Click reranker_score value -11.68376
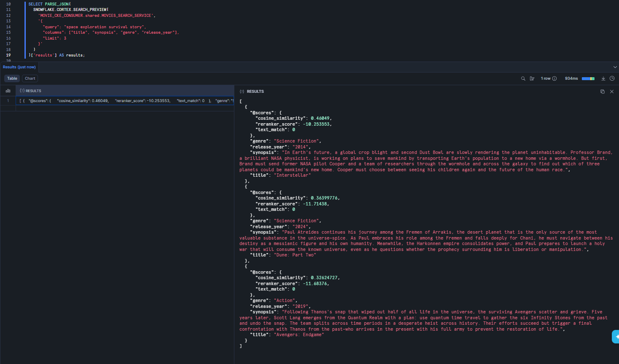619x364 pixels. 315,284
